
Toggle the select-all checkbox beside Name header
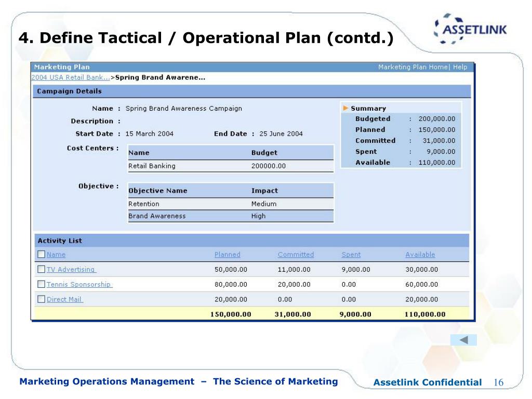[41, 254]
